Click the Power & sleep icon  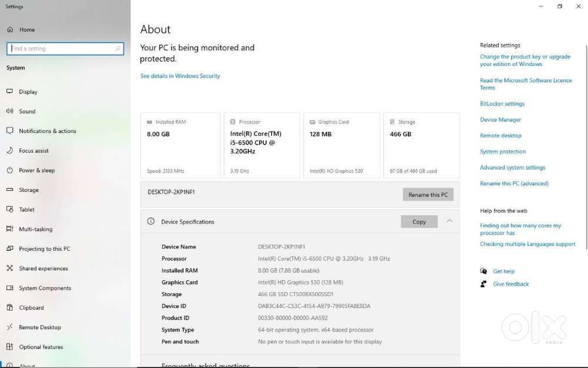point(9,170)
